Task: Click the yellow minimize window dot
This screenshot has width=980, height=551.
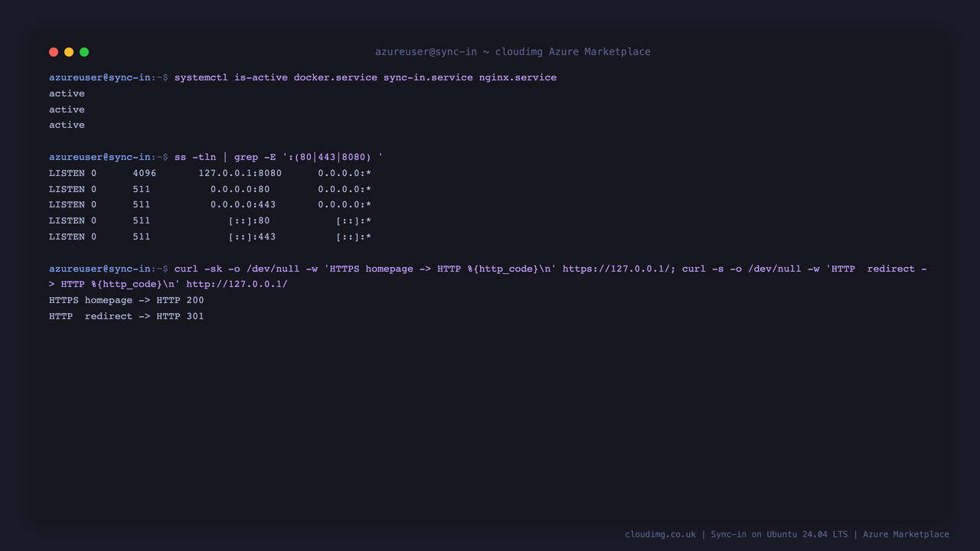Action: [69, 52]
